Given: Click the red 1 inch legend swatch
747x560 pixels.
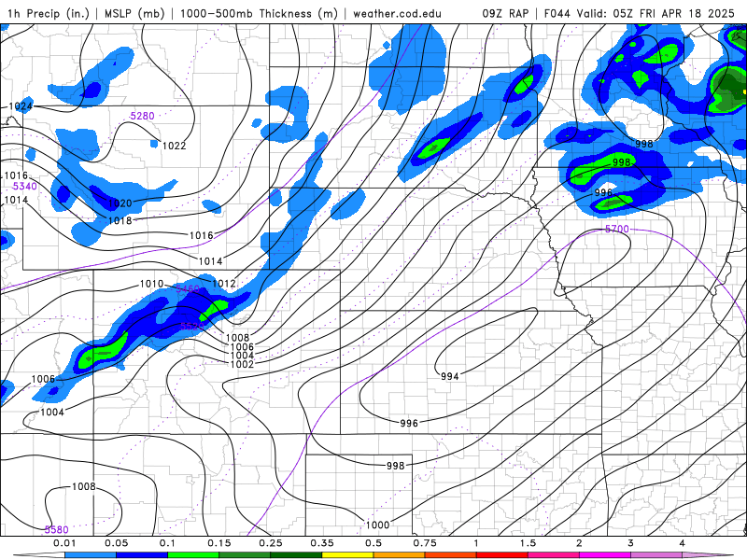Looking at the screenshot, I should pyautogui.click(x=502, y=555).
